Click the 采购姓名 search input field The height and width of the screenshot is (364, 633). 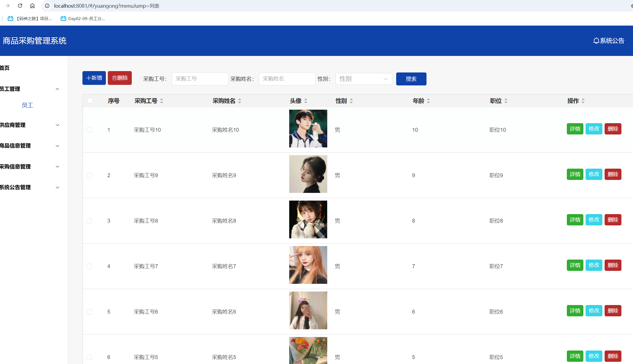[287, 79]
